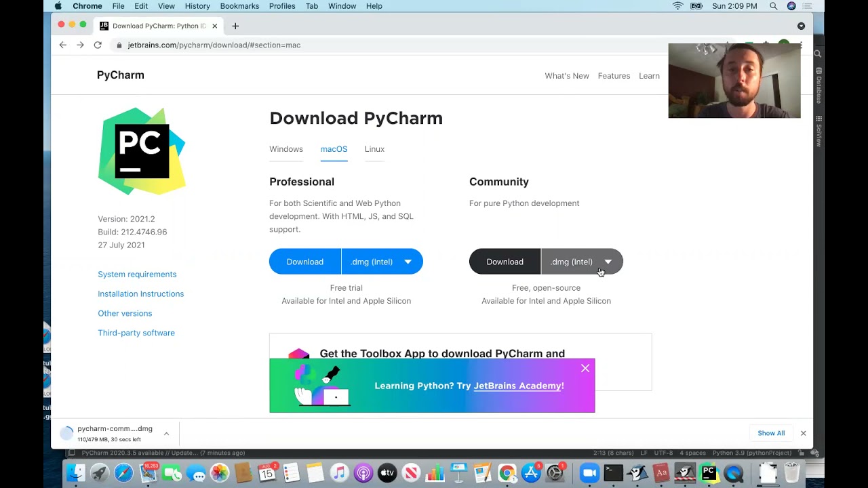This screenshot has width=868, height=488.
Task: Open Terminal in the dock
Action: click(x=613, y=472)
